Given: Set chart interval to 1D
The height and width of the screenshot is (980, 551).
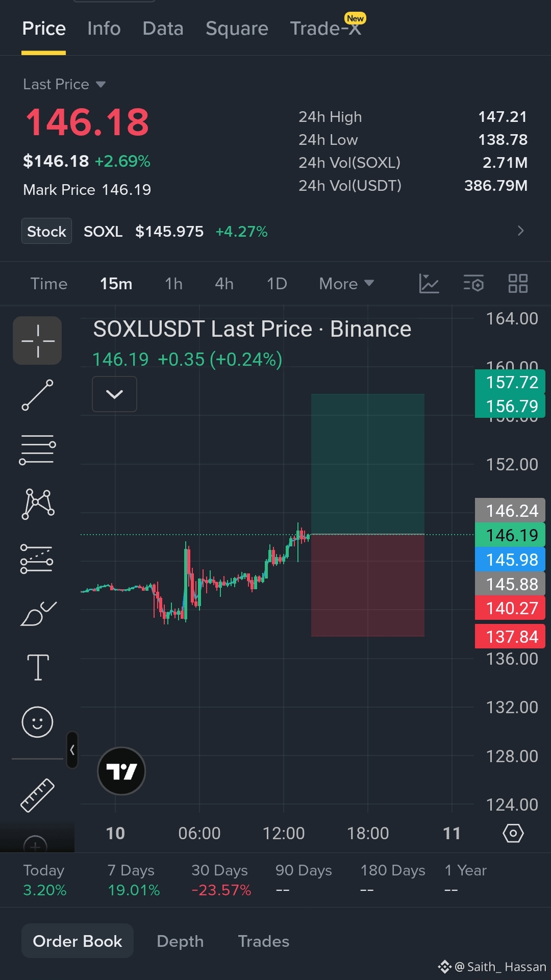Looking at the screenshot, I should pos(277,284).
